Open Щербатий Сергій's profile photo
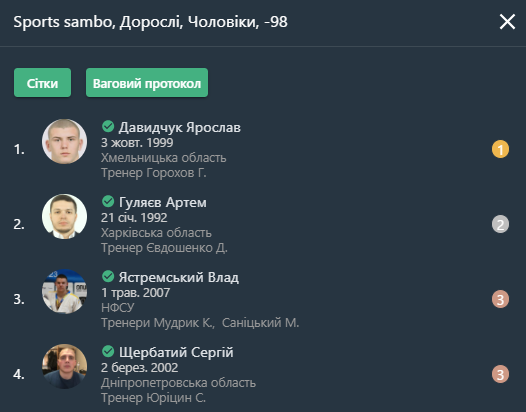 (64, 366)
